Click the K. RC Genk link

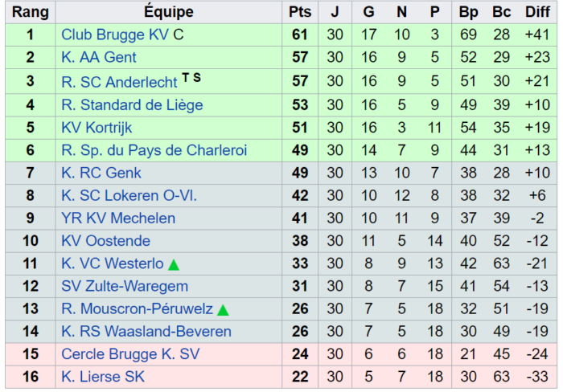point(101,173)
